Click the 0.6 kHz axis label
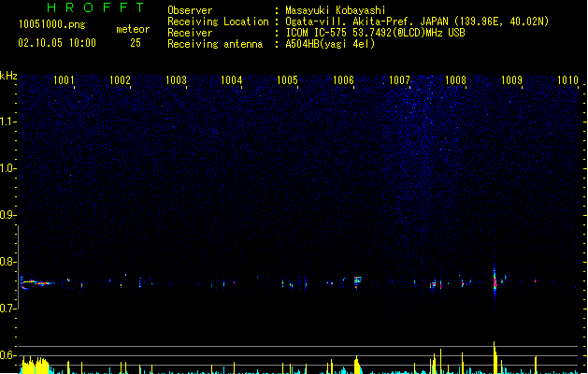The width and height of the screenshot is (588, 374). click(7, 355)
